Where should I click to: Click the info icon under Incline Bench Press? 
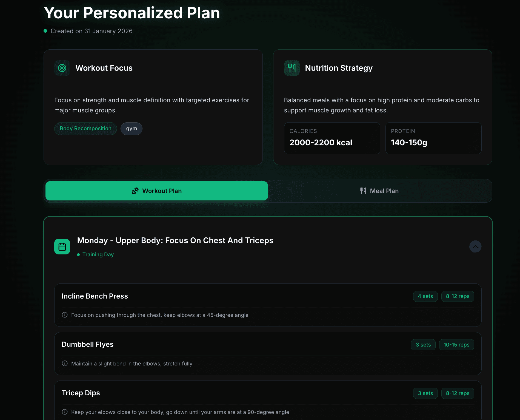65,315
